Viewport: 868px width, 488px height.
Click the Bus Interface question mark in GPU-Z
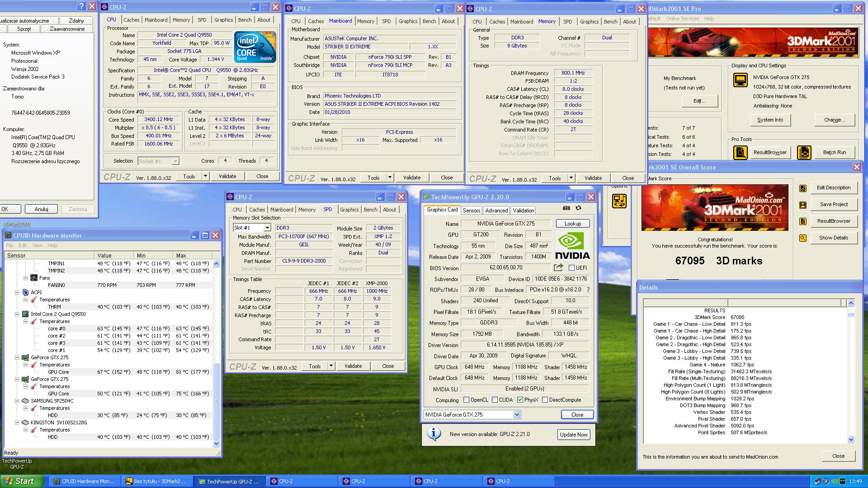[588, 290]
